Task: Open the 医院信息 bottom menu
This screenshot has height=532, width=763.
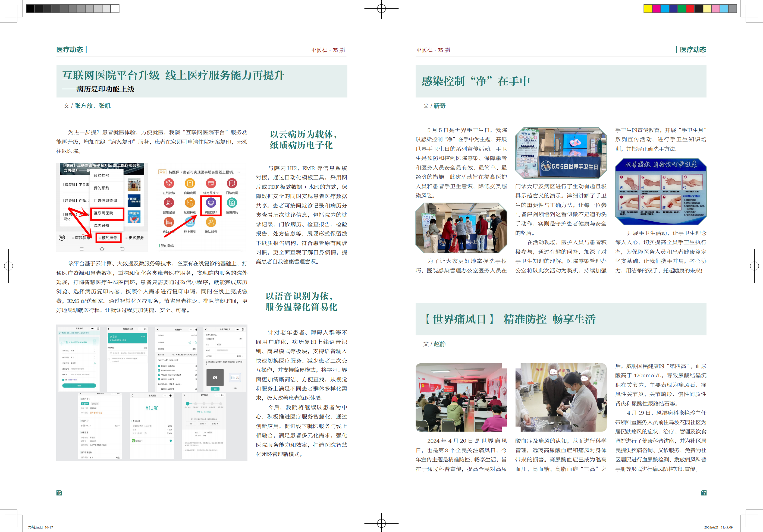Action: pos(81,238)
